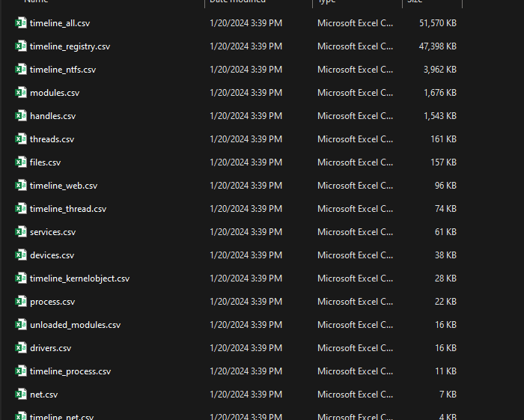Image resolution: width=524 pixels, height=420 pixels.
Task: Click the 38 KB size of devices.csv
Action: (445, 255)
